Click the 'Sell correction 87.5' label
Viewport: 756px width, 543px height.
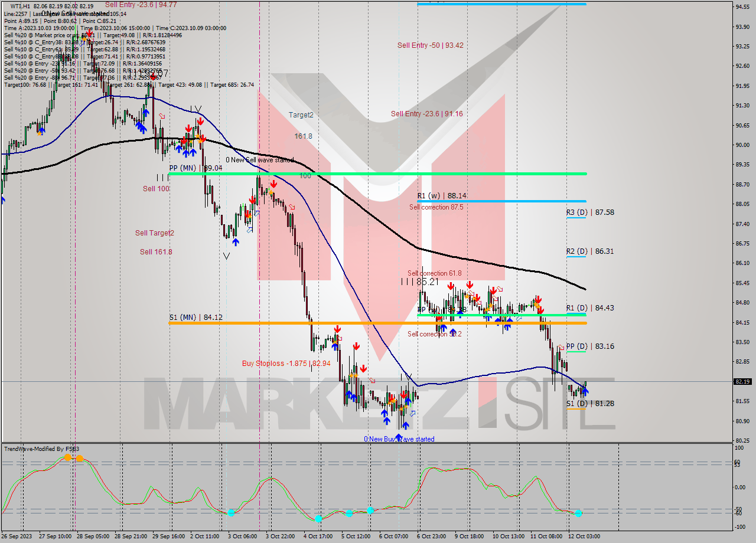(x=436, y=207)
